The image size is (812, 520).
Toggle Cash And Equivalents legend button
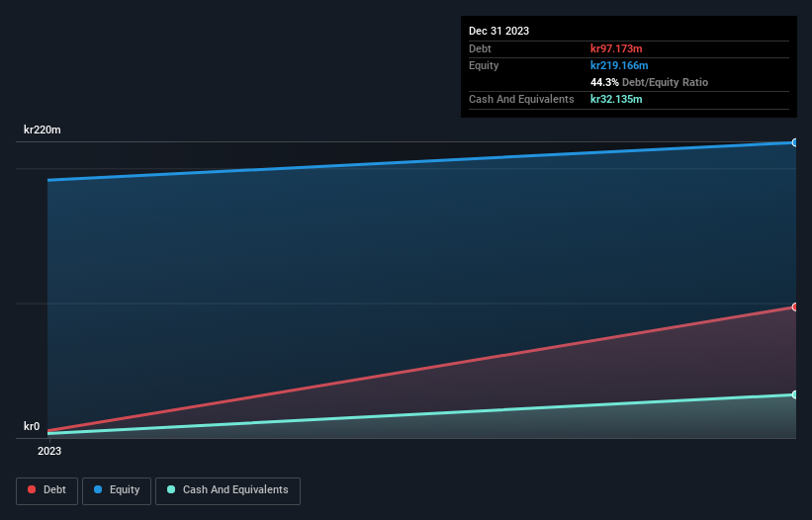[227, 490]
